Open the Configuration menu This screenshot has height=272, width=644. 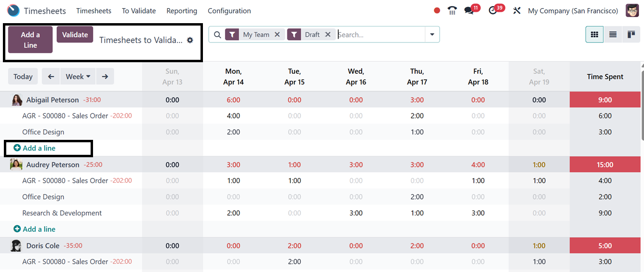(x=229, y=11)
